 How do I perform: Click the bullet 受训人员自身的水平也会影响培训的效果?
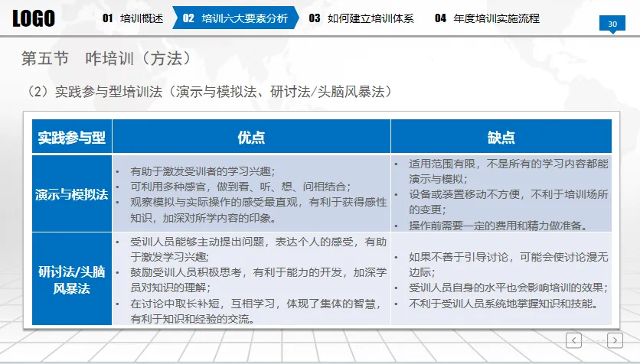click(508, 288)
